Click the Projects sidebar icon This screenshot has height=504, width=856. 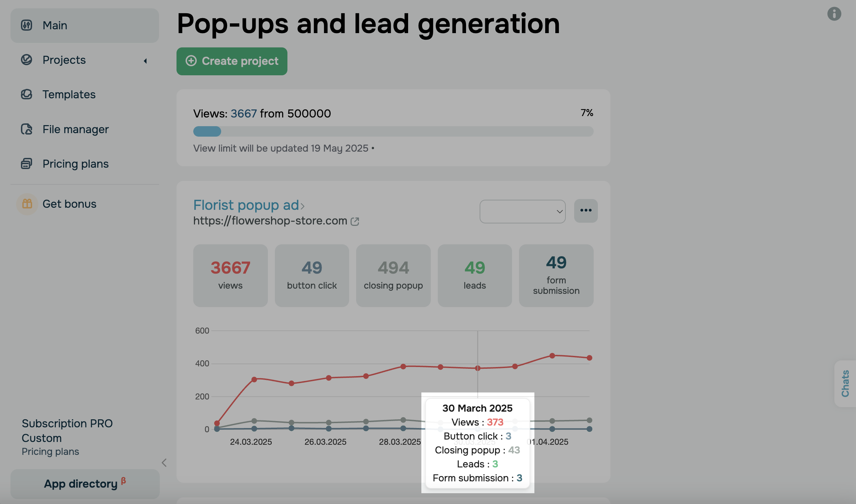coord(27,60)
